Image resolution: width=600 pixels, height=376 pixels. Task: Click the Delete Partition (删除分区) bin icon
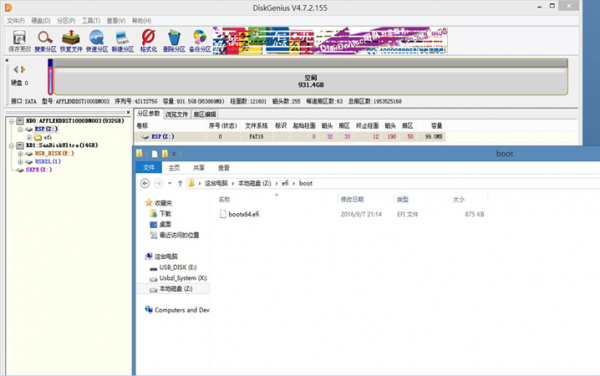point(174,41)
